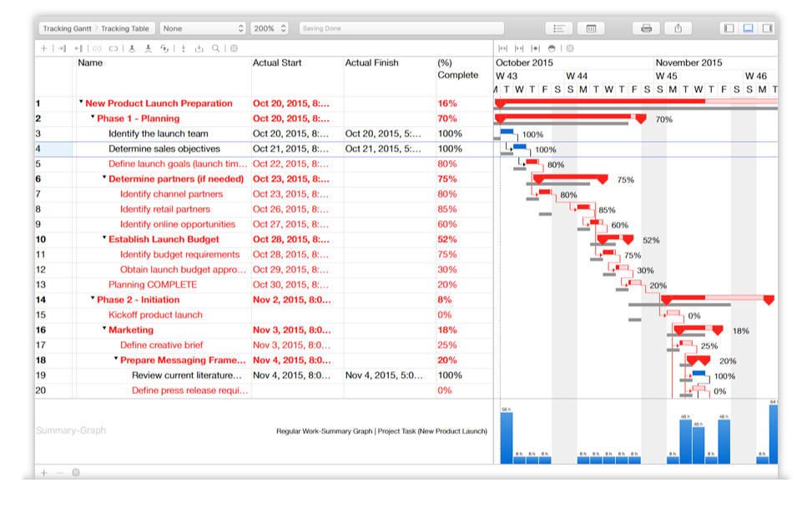812x513 pixels.
Task: Collapse Phase 2 - Initiation group
Action: pos(93,298)
